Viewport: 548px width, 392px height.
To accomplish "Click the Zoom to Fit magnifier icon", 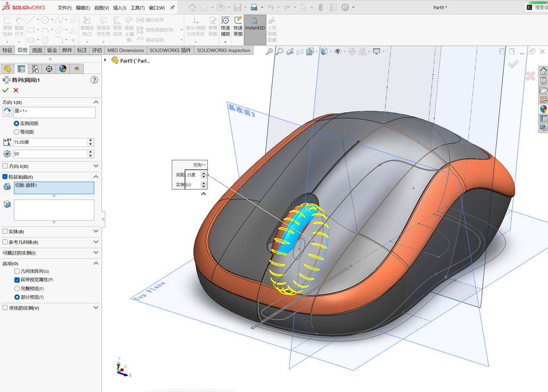I will tap(269, 52).
